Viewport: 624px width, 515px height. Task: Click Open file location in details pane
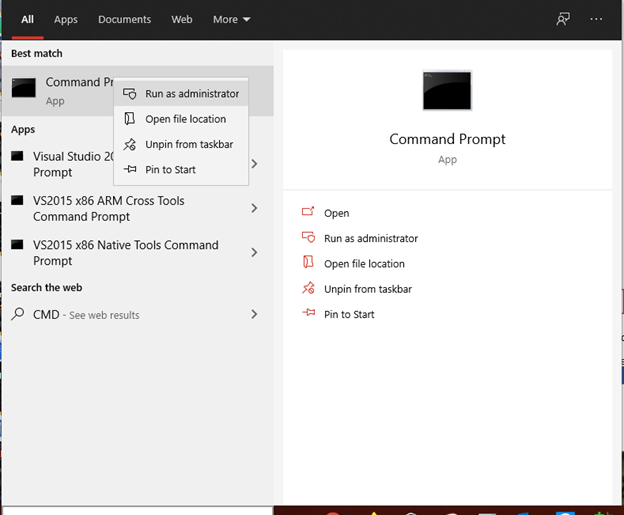364,264
